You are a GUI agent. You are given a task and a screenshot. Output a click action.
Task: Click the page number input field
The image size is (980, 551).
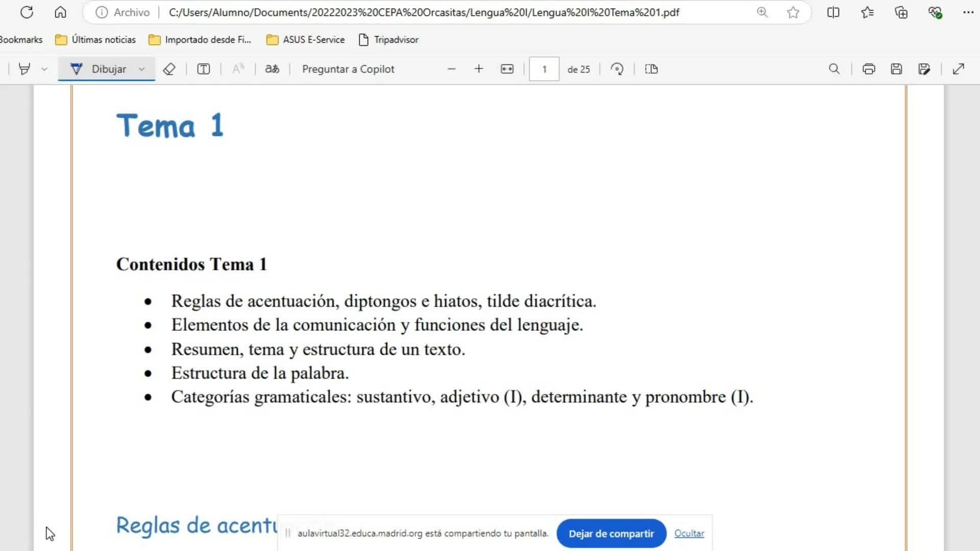tap(544, 69)
